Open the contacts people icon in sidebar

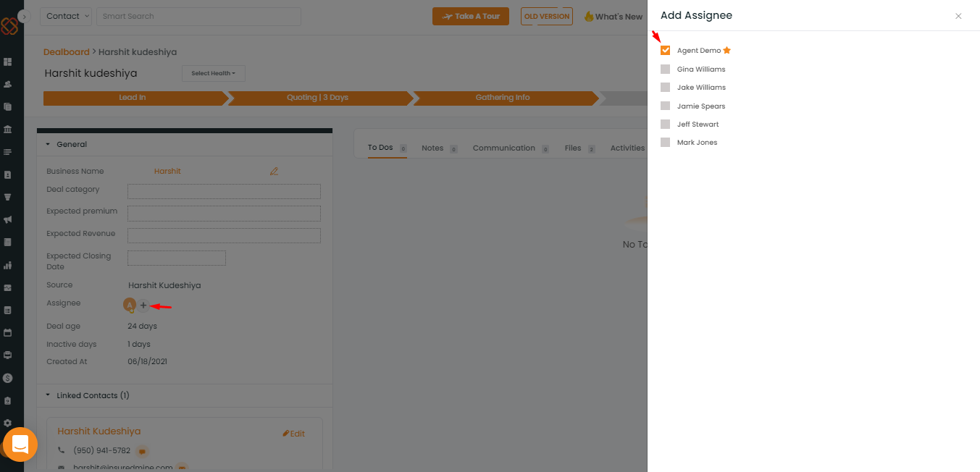[8, 84]
